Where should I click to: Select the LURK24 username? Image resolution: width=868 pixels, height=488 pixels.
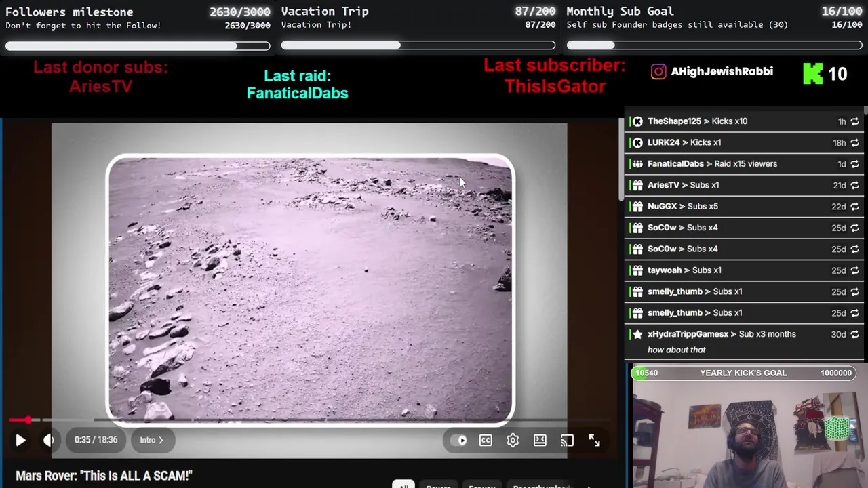(663, 142)
